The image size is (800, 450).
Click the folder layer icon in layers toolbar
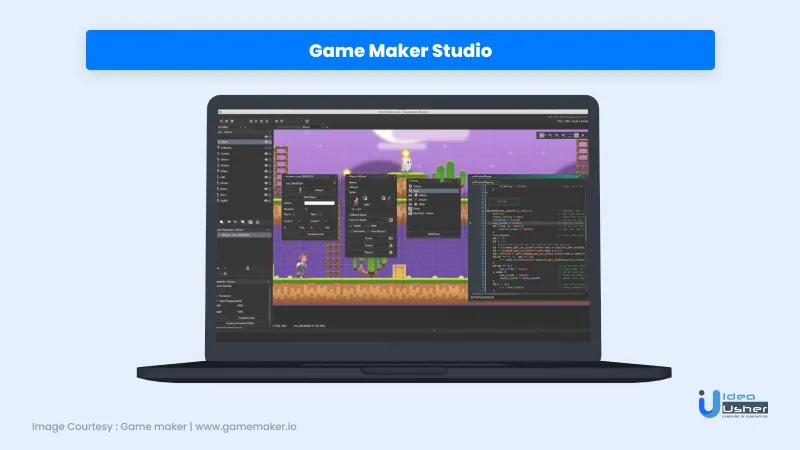pyautogui.click(x=250, y=222)
